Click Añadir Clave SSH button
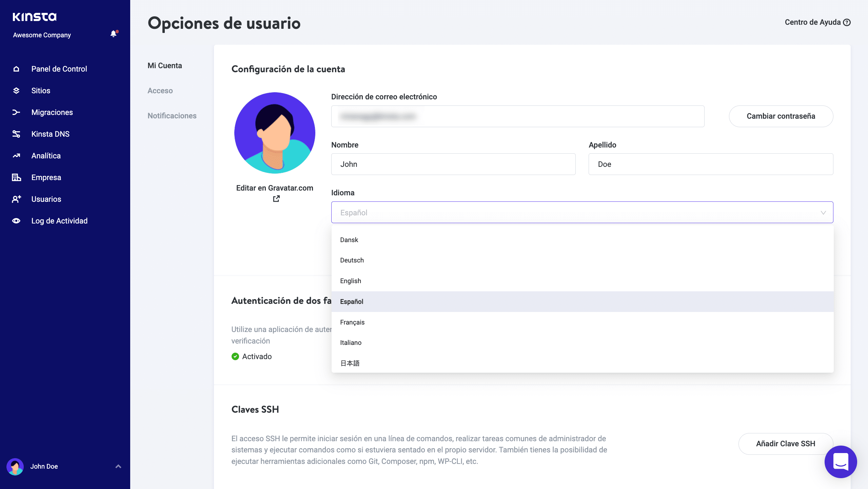 click(x=785, y=444)
